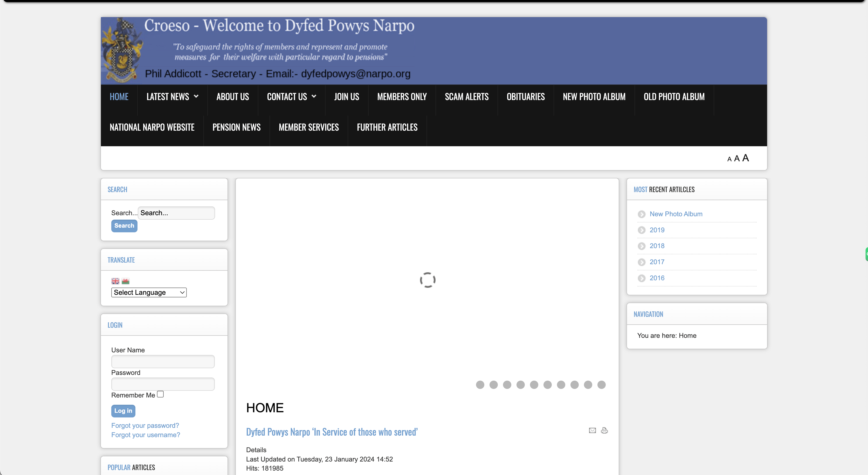Click the Forgot your password link
868x475 pixels.
(x=145, y=425)
